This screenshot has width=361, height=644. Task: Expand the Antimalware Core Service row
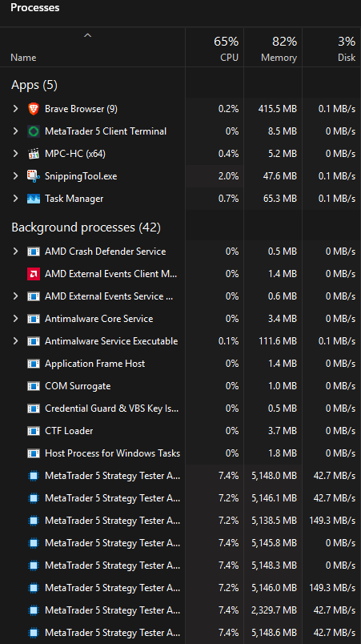click(15, 319)
